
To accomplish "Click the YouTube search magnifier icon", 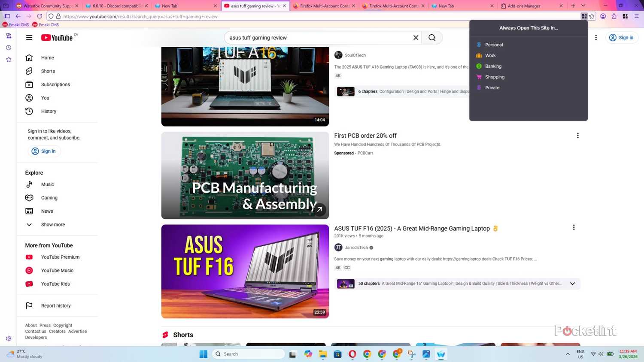I will tap(431, 38).
